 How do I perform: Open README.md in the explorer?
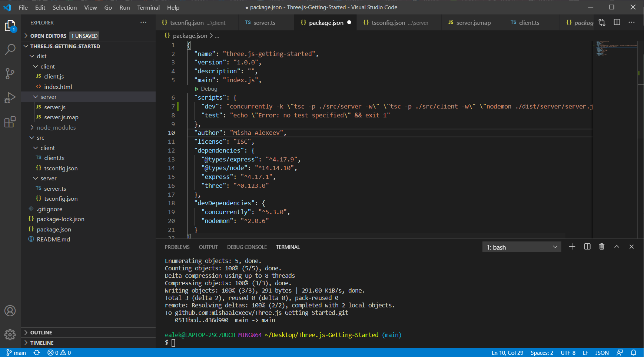[x=53, y=240]
